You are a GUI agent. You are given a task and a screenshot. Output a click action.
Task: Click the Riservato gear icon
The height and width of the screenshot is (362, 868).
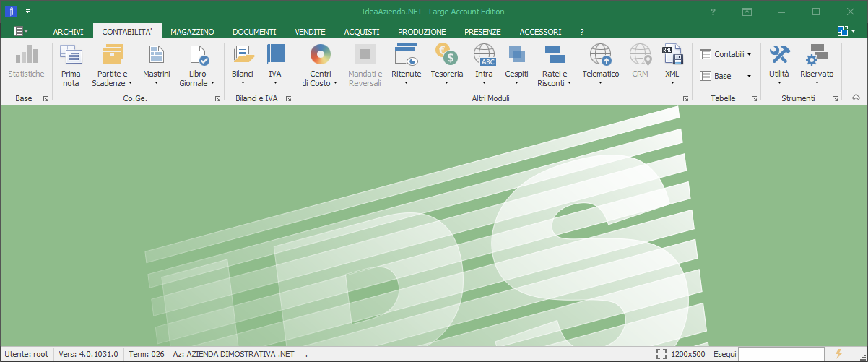click(817, 55)
